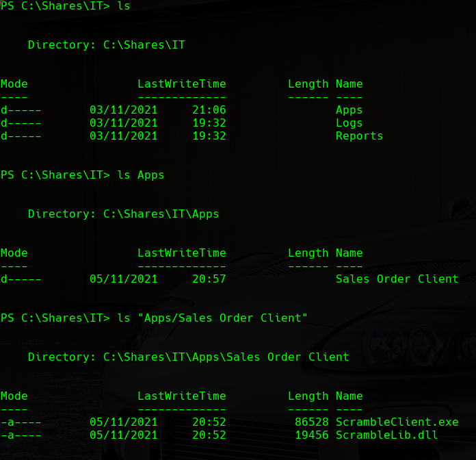Click Sales Order Client folder in Name column
This screenshot has width=476, height=460.
[x=397, y=279]
